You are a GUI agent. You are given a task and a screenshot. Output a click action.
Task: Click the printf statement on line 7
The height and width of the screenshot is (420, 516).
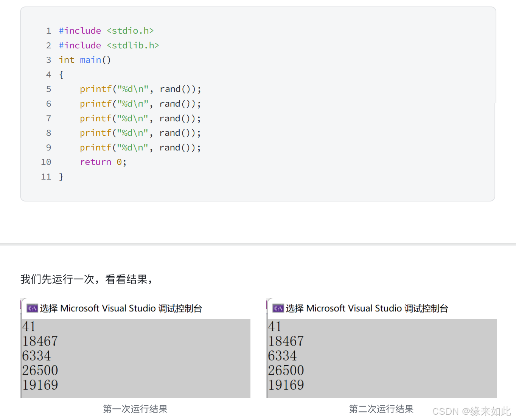(x=140, y=118)
